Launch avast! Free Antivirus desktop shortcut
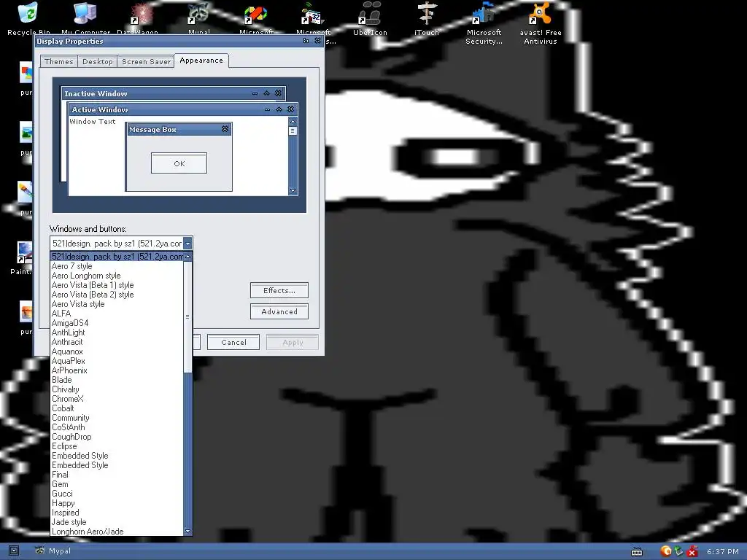Viewport: 747px width, 560px height. click(541, 23)
